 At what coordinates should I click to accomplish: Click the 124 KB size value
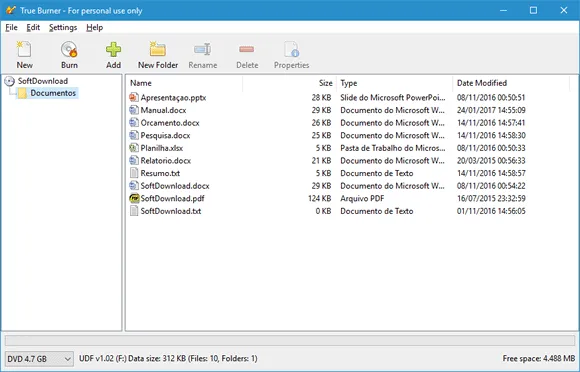coord(320,198)
